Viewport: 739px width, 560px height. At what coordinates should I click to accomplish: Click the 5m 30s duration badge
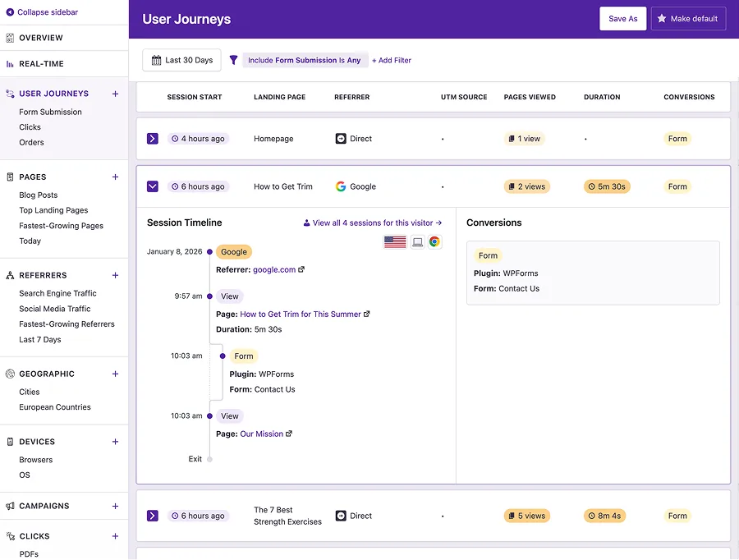coord(607,186)
